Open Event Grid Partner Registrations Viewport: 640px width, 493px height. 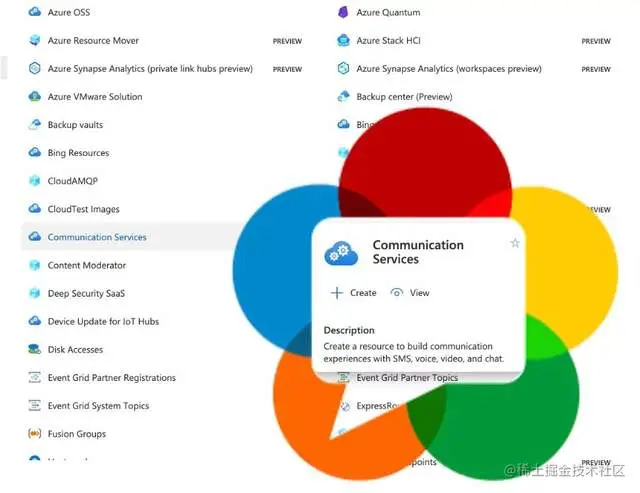pyautogui.click(x=112, y=378)
